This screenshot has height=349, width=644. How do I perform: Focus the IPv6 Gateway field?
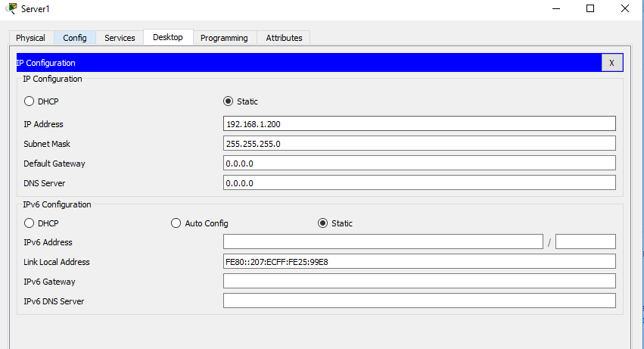tap(419, 281)
